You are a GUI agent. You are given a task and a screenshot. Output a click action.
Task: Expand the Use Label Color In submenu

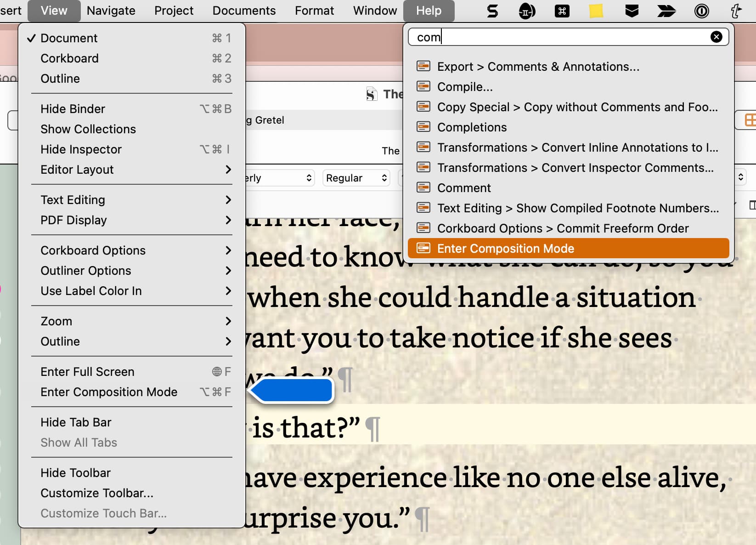click(131, 291)
